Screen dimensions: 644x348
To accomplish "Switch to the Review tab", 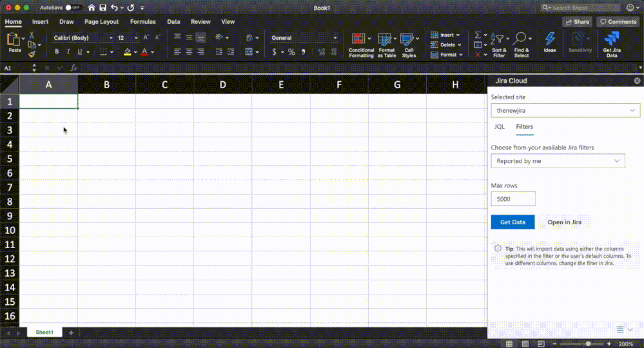I will [200, 22].
